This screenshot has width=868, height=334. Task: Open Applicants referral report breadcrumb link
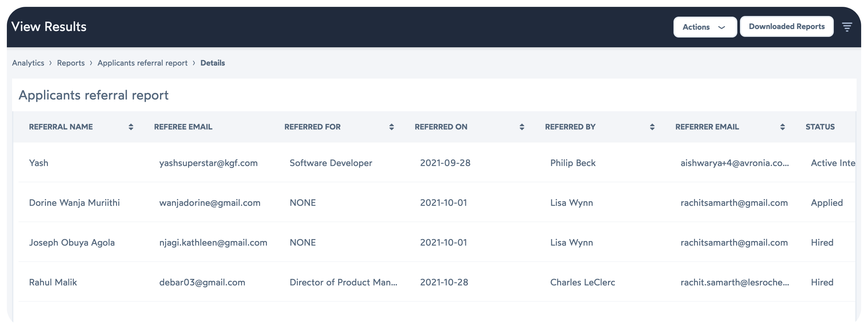click(x=142, y=63)
